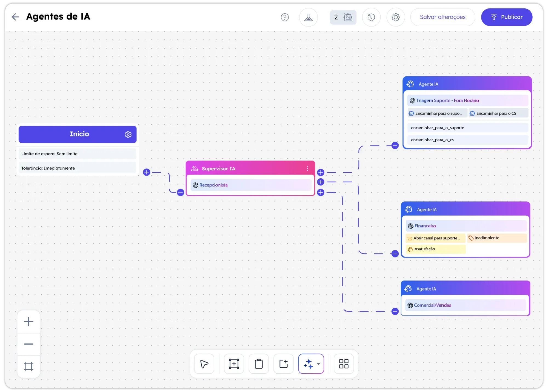Open the templates grid icon
548x392 pixels.
pos(343,364)
